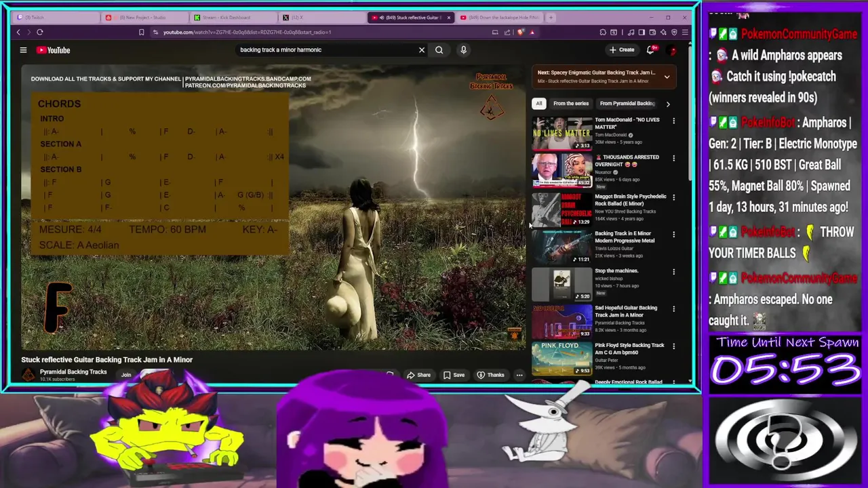Switch to Down the Jackalope Hole tab

click(x=500, y=17)
